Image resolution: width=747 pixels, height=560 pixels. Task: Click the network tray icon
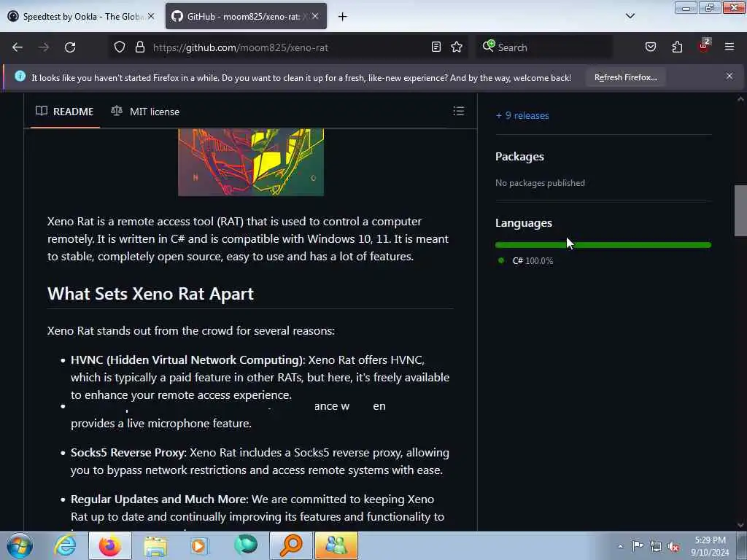click(656, 546)
